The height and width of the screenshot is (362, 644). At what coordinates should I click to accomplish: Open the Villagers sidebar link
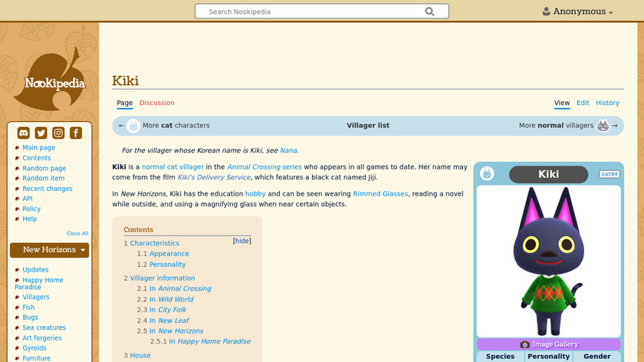coord(36,297)
